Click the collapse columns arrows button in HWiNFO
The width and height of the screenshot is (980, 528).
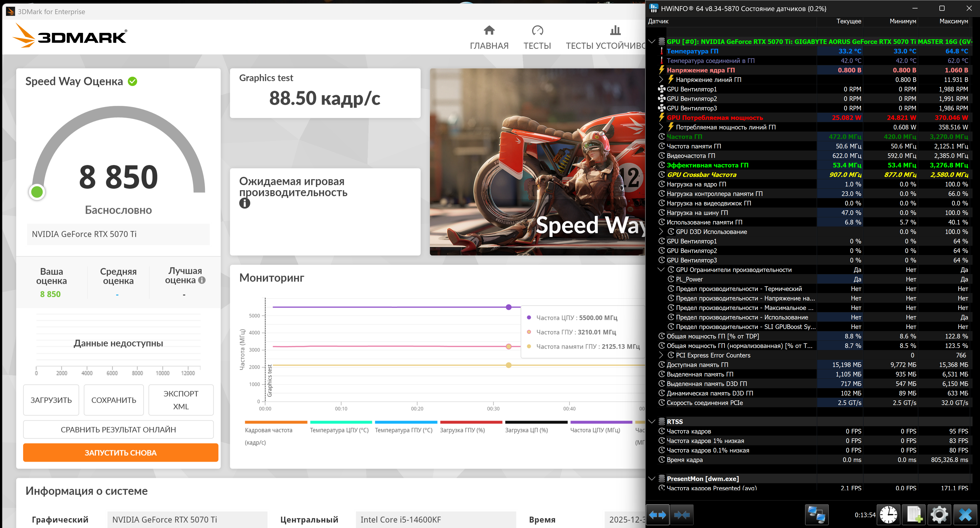click(681, 515)
